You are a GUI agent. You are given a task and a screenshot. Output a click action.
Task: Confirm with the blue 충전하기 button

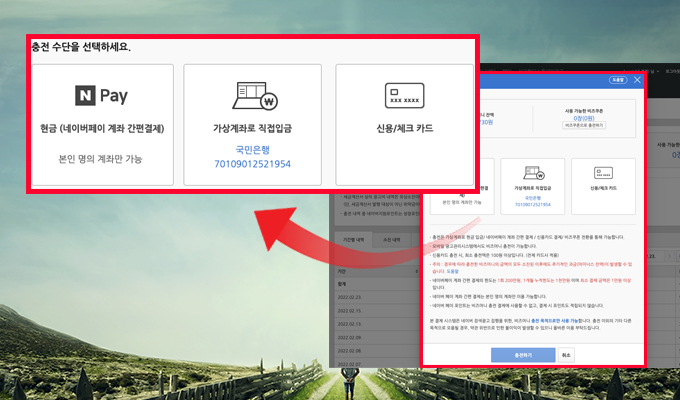(523, 355)
